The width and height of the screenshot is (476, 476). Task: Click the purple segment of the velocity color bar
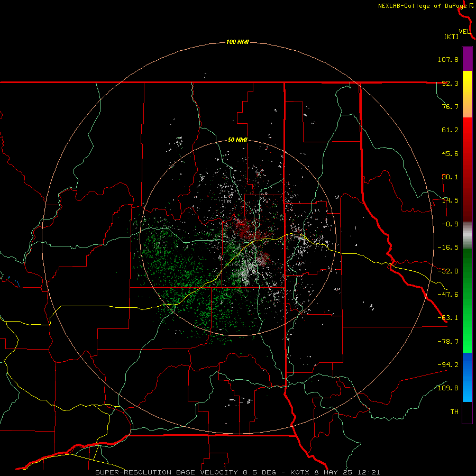coord(467,59)
